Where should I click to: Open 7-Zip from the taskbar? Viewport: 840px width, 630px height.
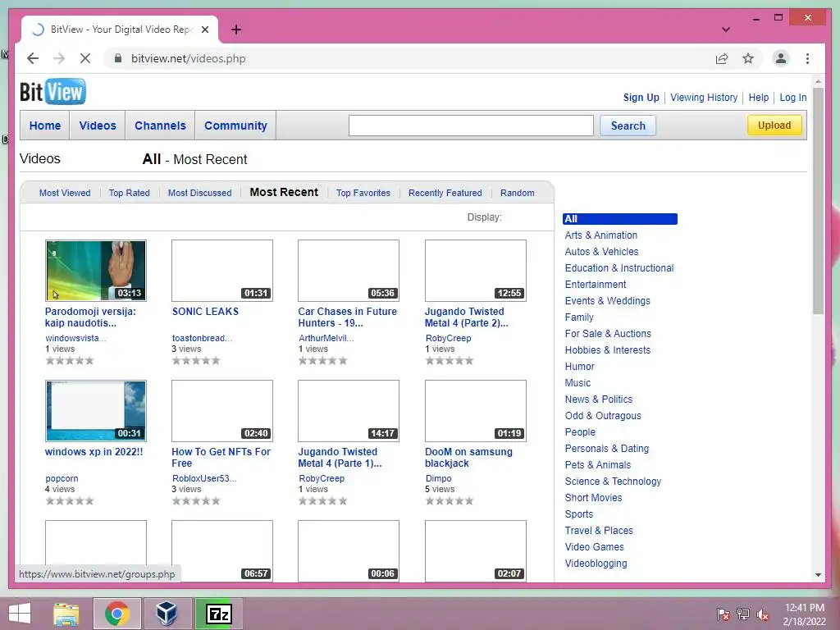click(x=218, y=614)
